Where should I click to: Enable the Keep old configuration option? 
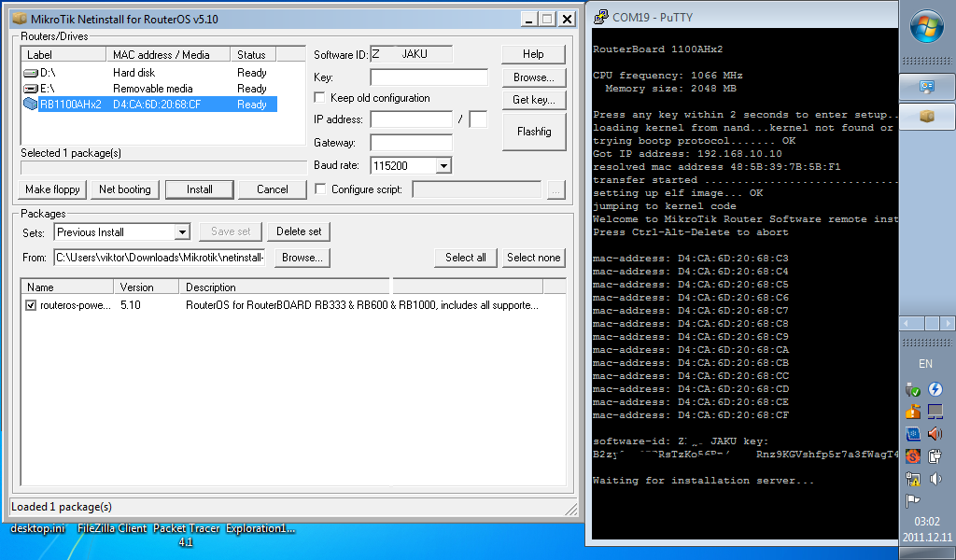point(318,97)
